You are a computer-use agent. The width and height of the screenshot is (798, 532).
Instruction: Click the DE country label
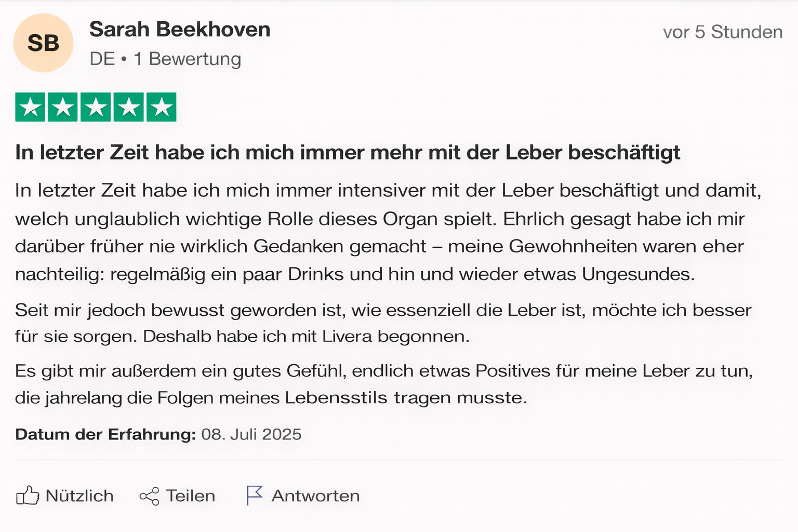pos(102,59)
